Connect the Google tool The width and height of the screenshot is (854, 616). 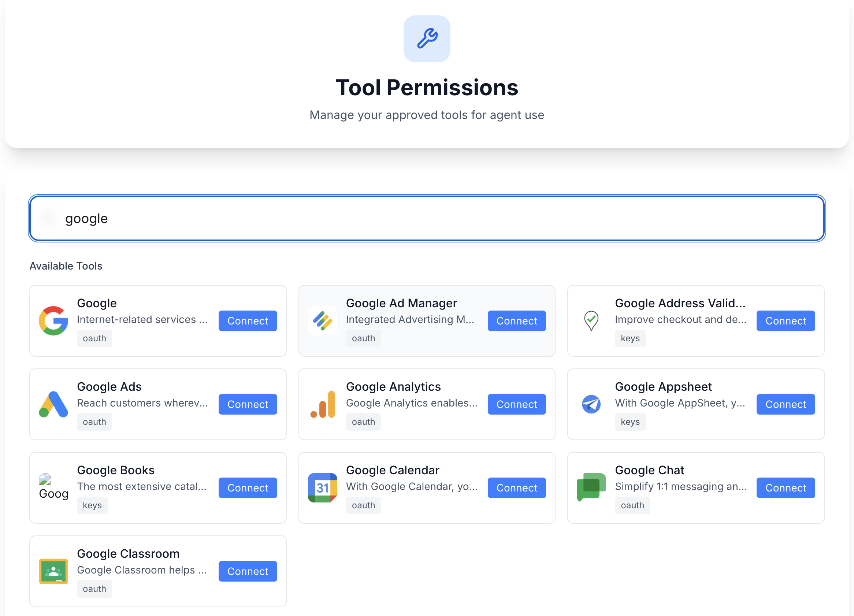pos(248,321)
